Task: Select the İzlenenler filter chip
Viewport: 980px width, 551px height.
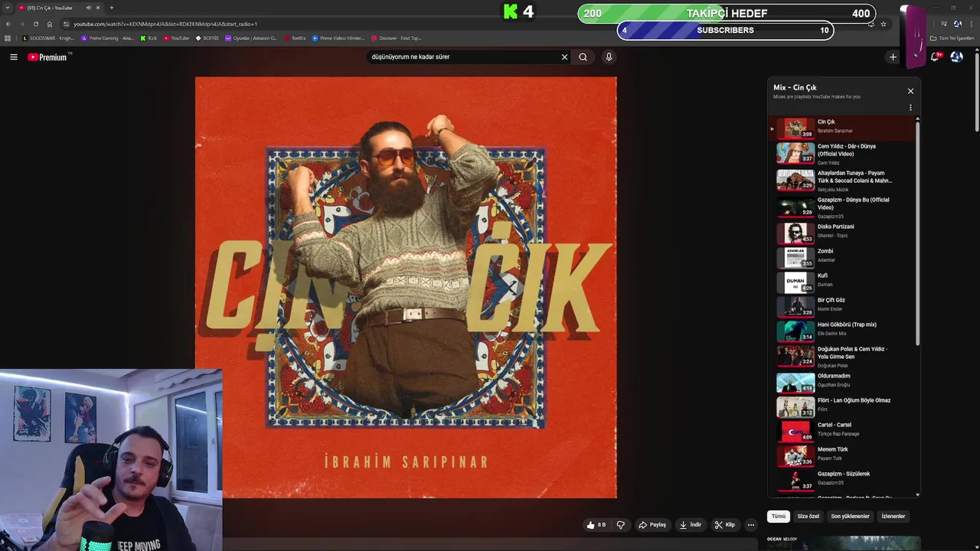Action: click(x=893, y=517)
